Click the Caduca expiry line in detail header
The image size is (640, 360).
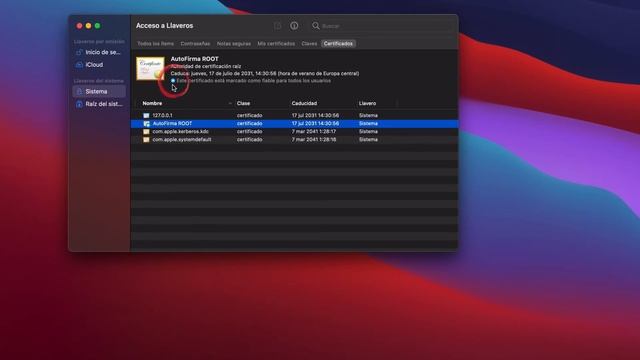tap(265, 73)
